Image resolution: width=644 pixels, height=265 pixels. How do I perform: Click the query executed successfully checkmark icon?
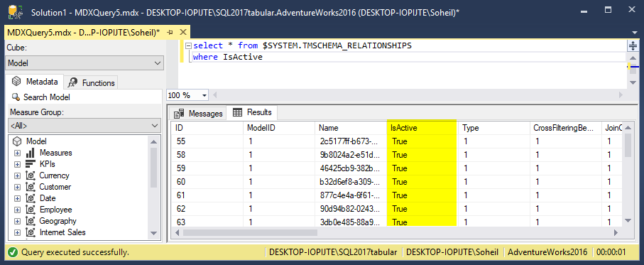(x=13, y=252)
